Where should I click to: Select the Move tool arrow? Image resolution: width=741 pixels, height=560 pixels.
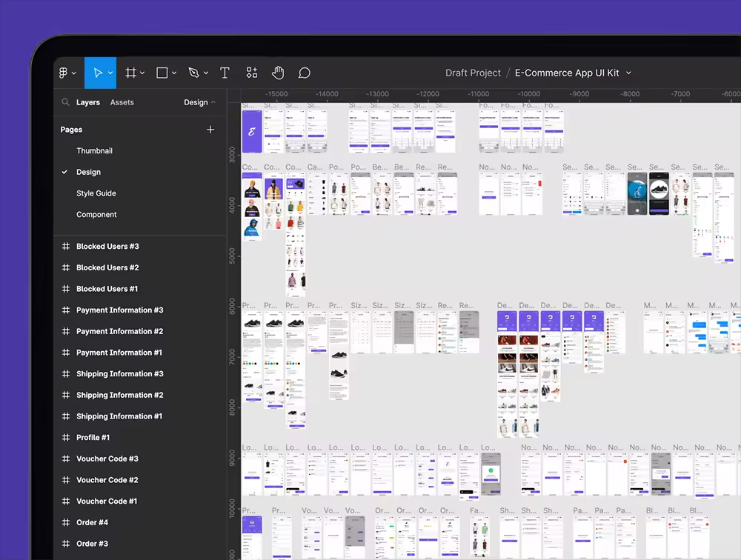(97, 73)
